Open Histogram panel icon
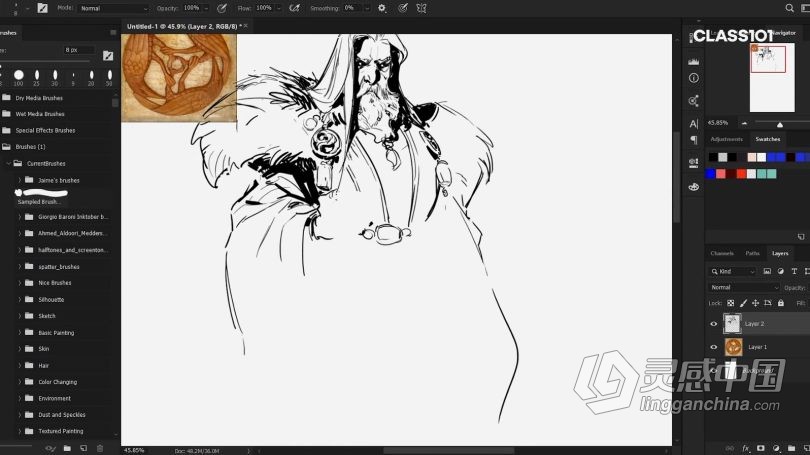 tap(694, 61)
